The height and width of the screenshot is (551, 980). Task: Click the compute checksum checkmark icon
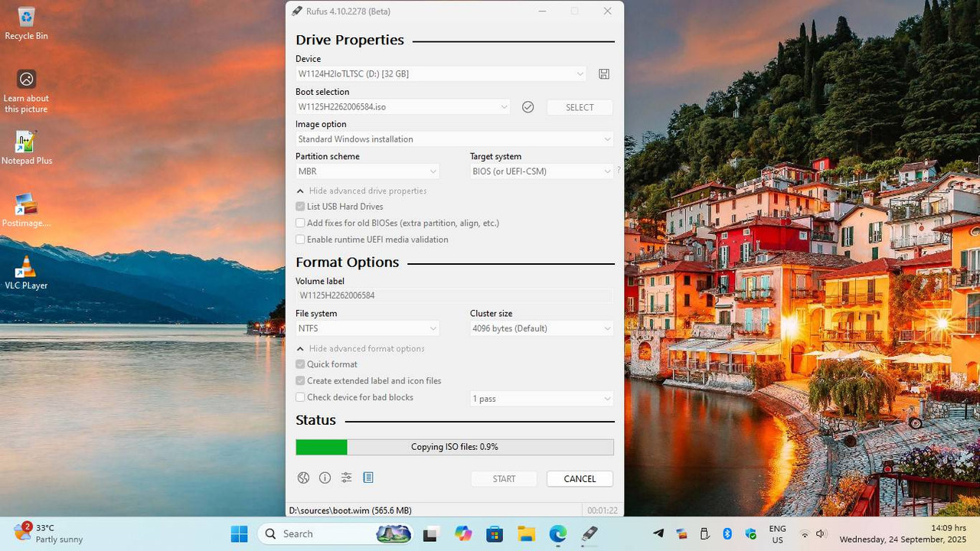pyautogui.click(x=528, y=107)
